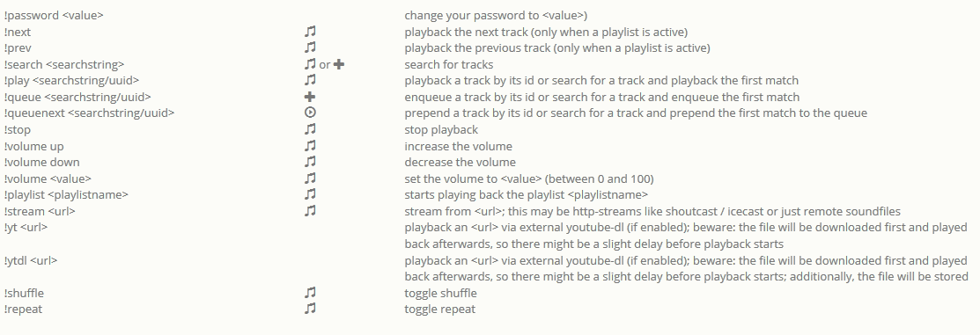Click the play-circle icon beside !queuenext
Image resolution: width=980 pixels, height=335 pixels.
coord(309,113)
